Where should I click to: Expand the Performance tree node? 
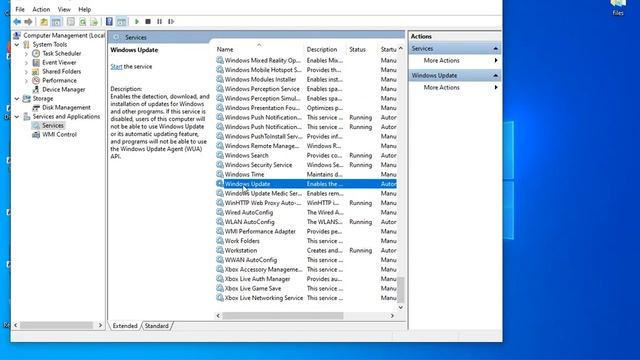pos(26,80)
